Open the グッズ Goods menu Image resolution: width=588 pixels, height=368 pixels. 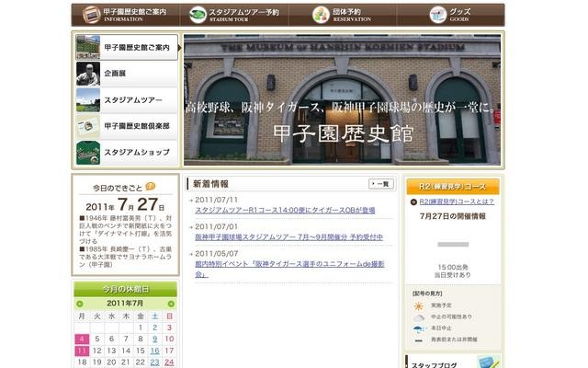tap(450, 15)
